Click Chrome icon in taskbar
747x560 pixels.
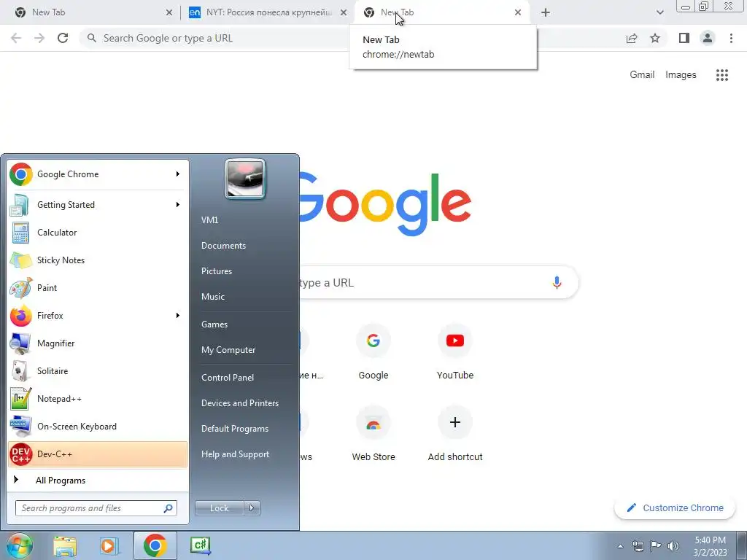tap(155, 545)
